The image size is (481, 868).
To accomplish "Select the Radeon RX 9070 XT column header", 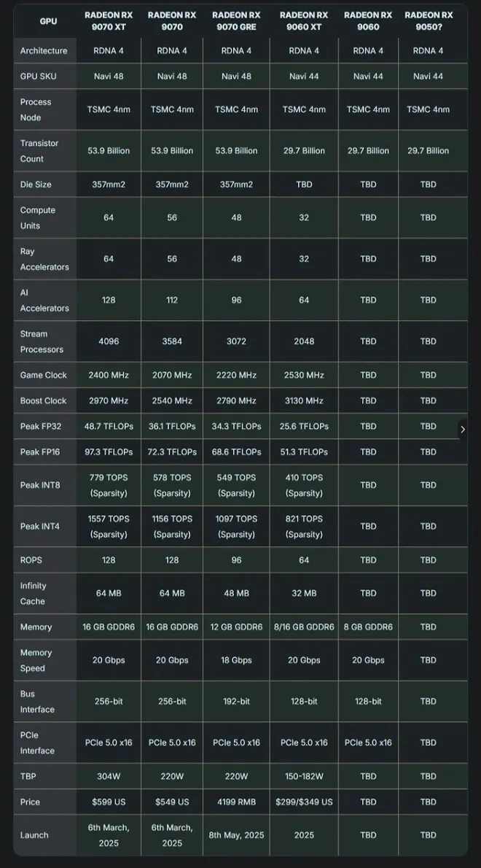I will (x=109, y=21).
